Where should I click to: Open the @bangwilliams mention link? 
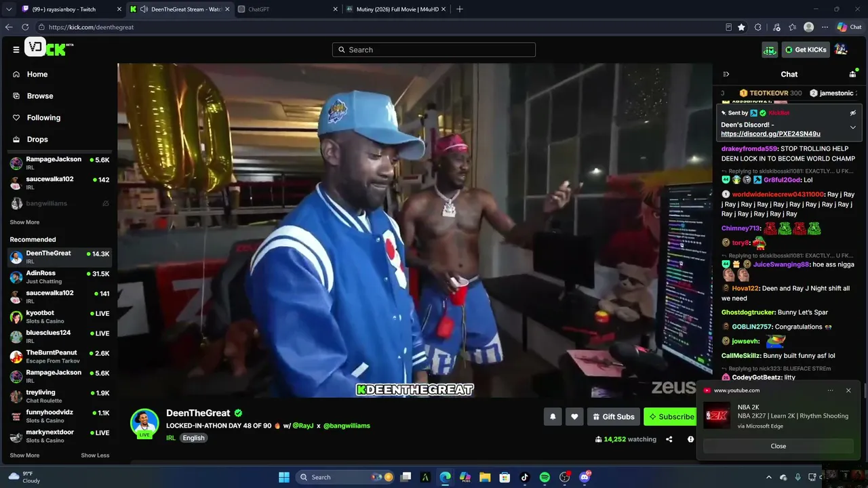(x=347, y=426)
